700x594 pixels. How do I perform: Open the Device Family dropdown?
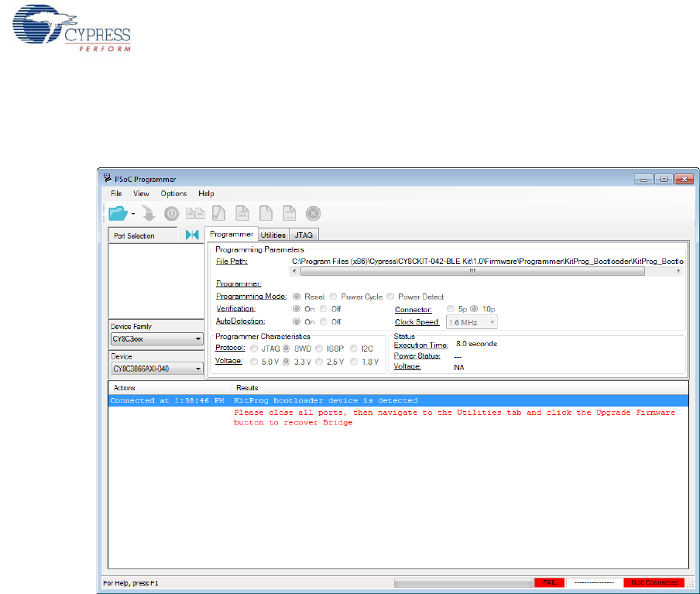point(156,339)
